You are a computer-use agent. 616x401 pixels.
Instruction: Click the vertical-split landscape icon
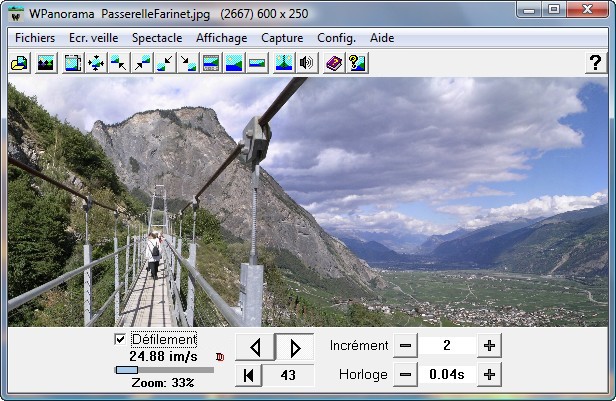(x=284, y=63)
